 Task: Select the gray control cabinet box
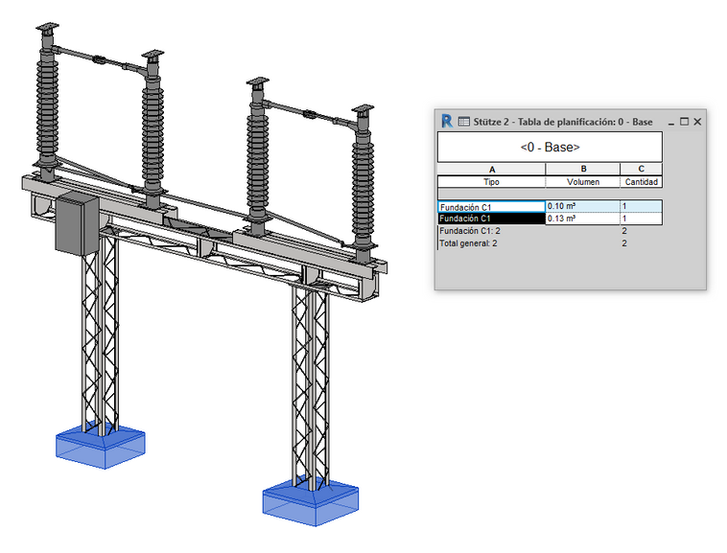point(77,224)
